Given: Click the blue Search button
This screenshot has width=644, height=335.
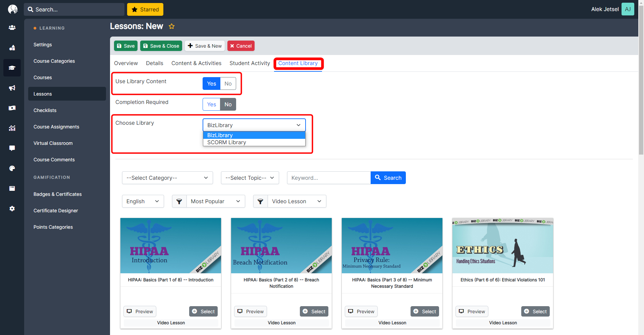Looking at the screenshot, I should (x=388, y=178).
